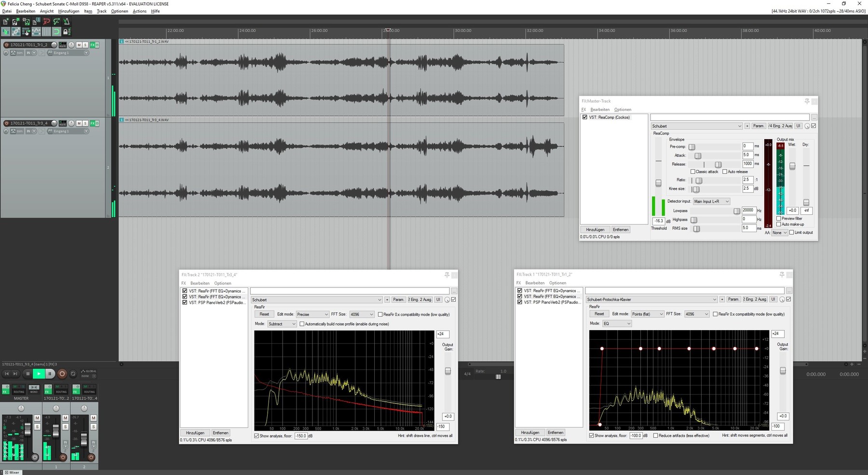This screenshot has width=868, height=475.
Task: Click the red Undo toolbar icon
Action: [x=46, y=21]
